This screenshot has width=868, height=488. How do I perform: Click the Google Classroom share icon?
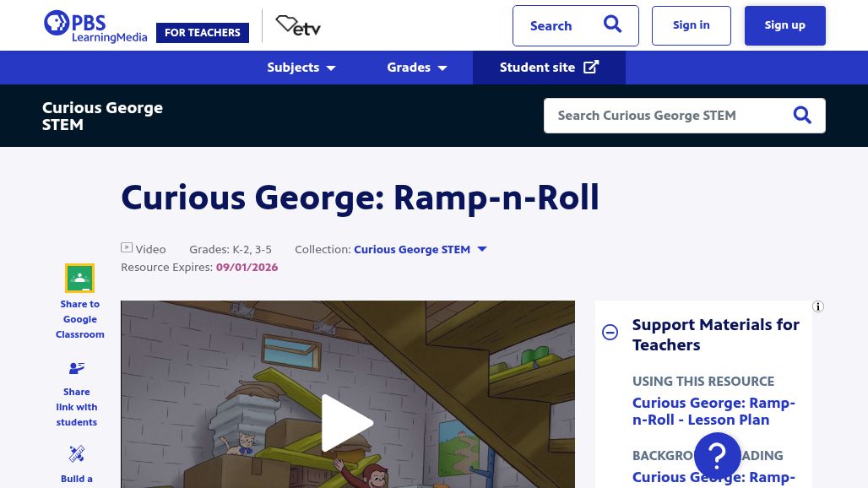pos(79,278)
